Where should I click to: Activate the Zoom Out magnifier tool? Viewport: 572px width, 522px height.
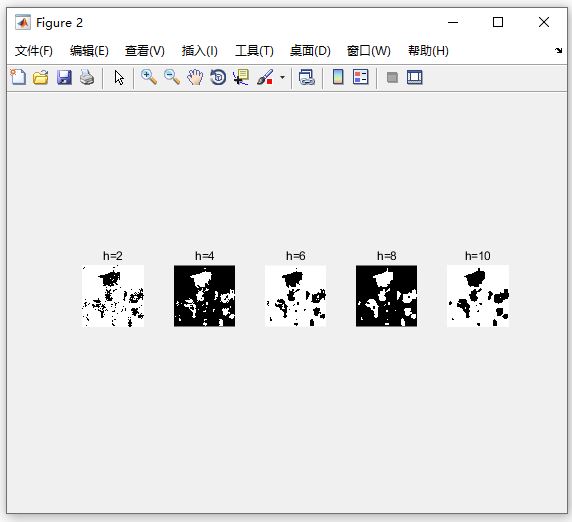point(172,77)
